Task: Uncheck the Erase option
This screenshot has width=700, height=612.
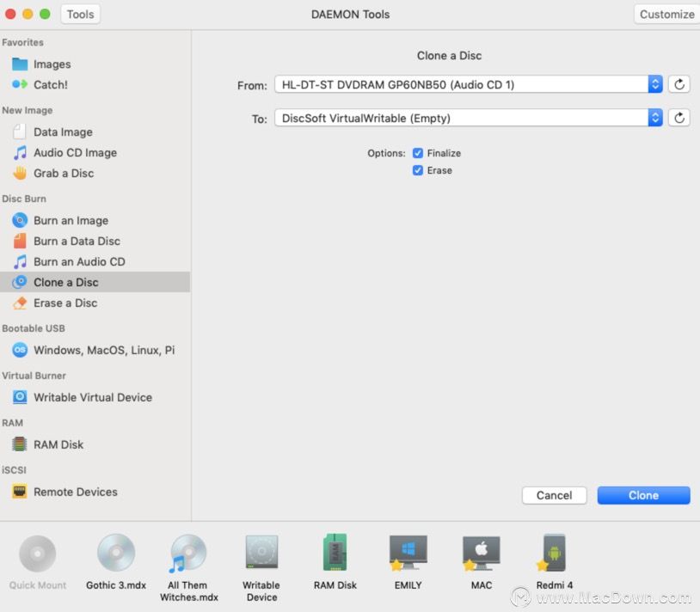Action: tap(417, 170)
